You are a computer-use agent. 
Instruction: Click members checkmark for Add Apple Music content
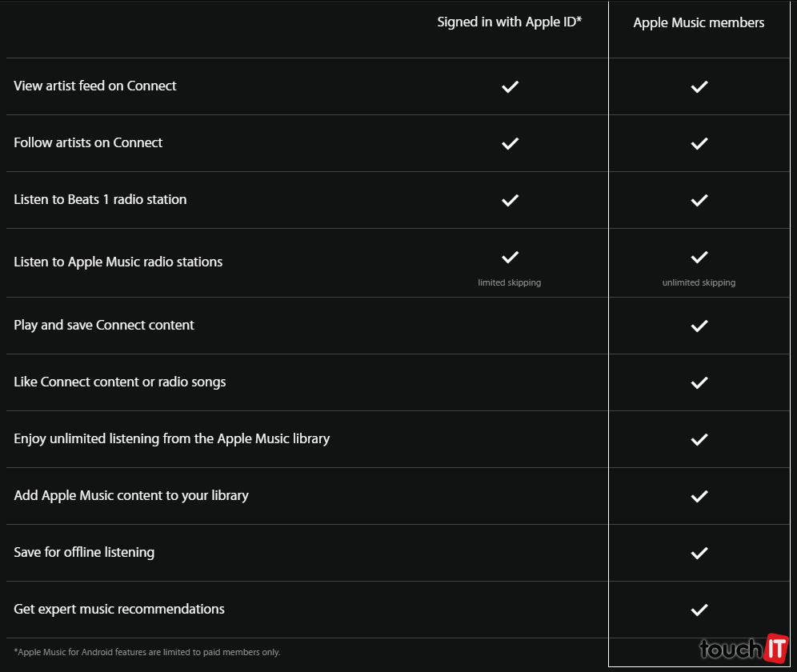click(699, 496)
